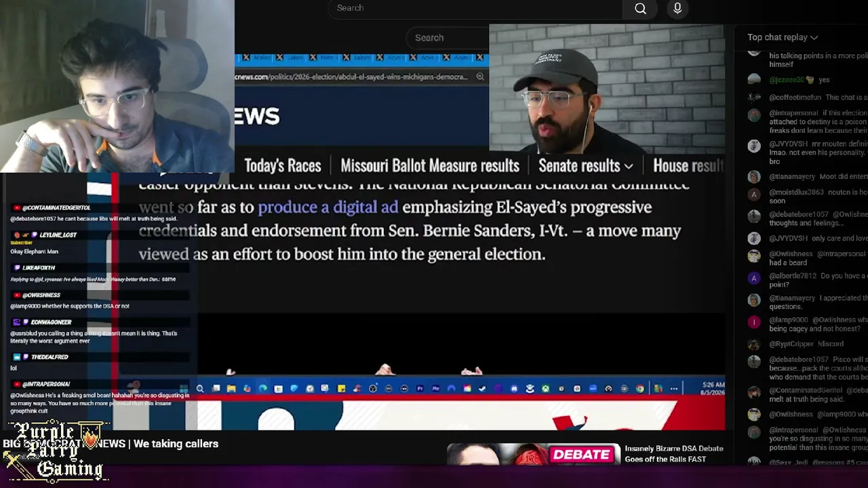The height and width of the screenshot is (488, 868).
Task: Expand the Senate results dropdown
Action: pos(585,166)
